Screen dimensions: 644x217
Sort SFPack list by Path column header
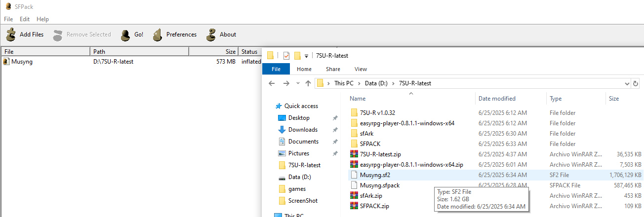point(140,52)
